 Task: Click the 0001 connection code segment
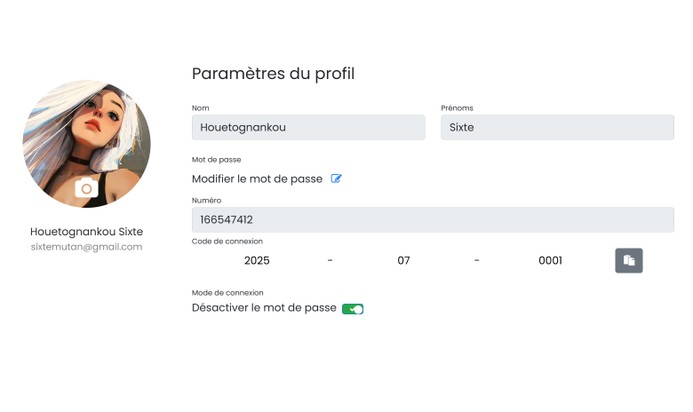[550, 261]
